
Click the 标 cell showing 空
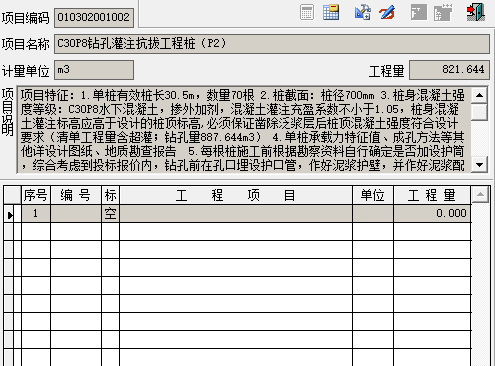click(x=110, y=214)
